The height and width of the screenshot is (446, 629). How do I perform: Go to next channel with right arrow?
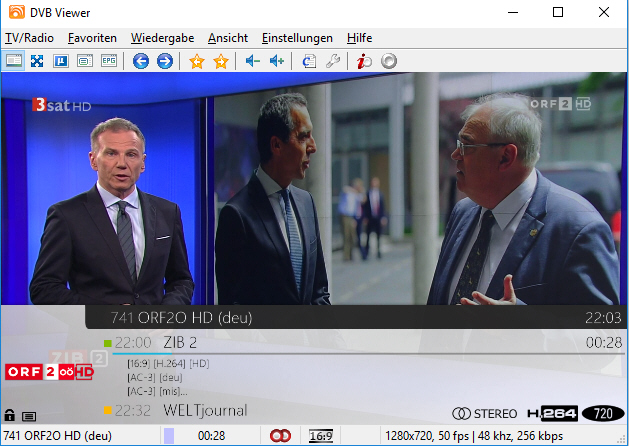[x=164, y=61]
